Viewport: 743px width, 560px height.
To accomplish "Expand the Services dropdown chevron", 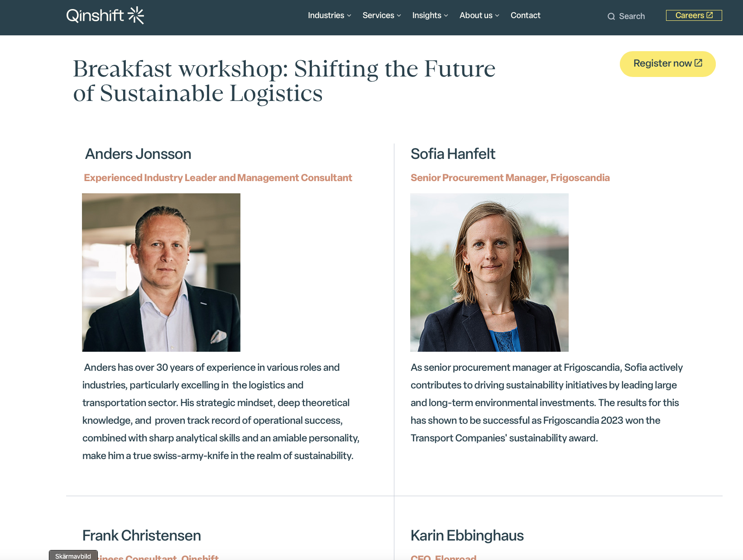I will point(399,15).
